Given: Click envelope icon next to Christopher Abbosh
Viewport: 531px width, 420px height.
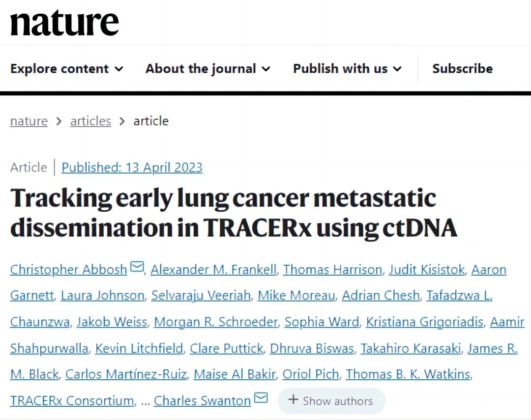Looking at the screenshot, I should 137,267.
